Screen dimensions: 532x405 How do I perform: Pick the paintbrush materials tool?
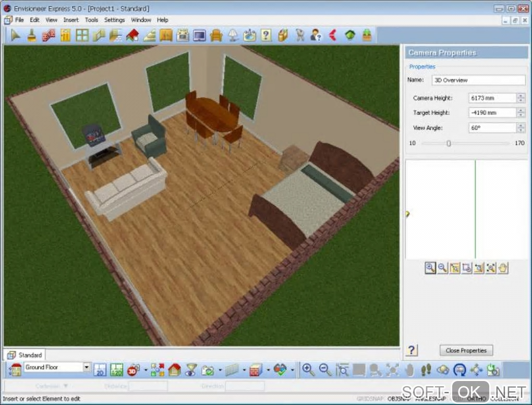32,35
